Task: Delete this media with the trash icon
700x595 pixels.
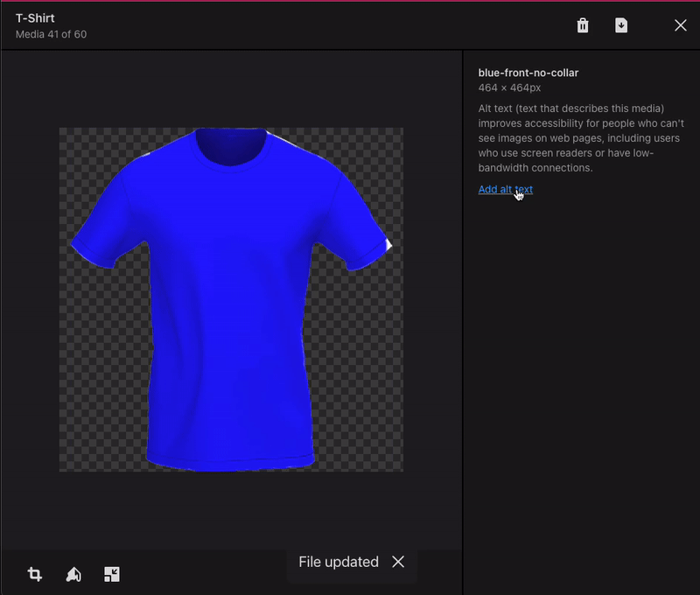Action: (x=583, y=25)
